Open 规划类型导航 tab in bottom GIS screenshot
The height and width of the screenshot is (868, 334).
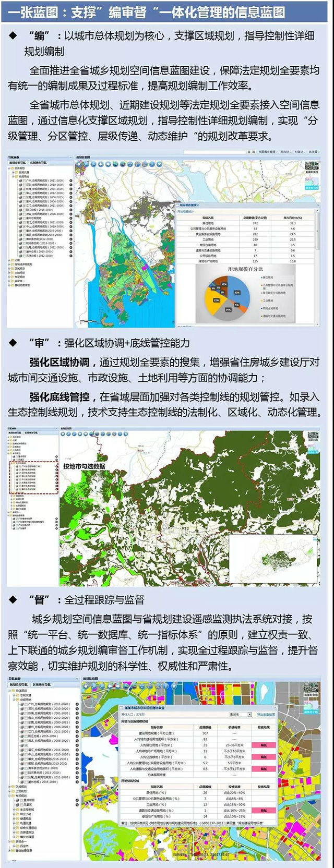[x=19, y=684]
